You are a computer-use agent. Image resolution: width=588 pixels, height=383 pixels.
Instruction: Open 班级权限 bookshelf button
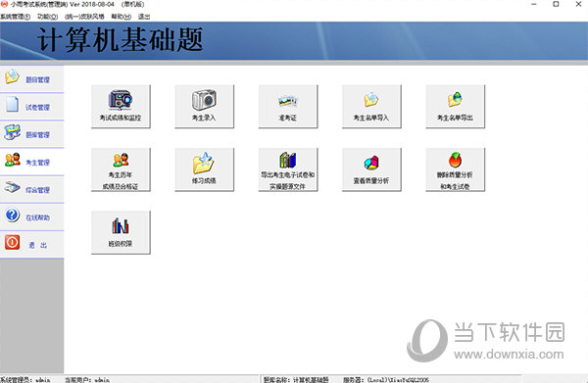coord(121,232)
